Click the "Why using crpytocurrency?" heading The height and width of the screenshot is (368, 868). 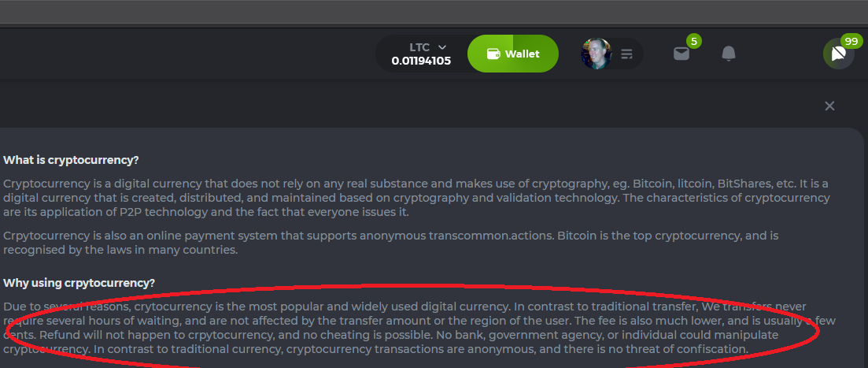coord(79,283)
